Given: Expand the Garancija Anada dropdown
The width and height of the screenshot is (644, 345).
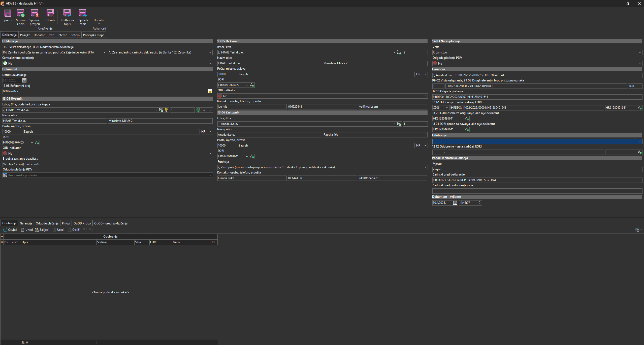Looking at the screenshot, I should [640, 75].
